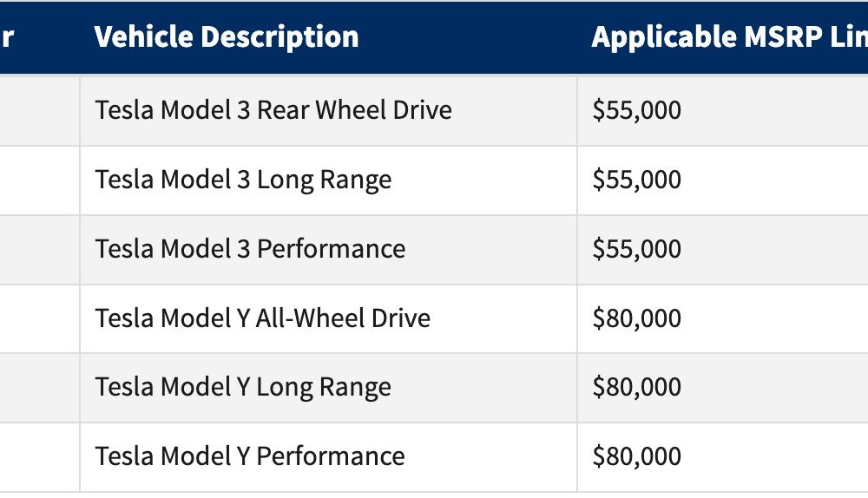This screenshot has height=498, width=868.
Task: Click the Applicable MSRP Limit column header
Action: 730,36
